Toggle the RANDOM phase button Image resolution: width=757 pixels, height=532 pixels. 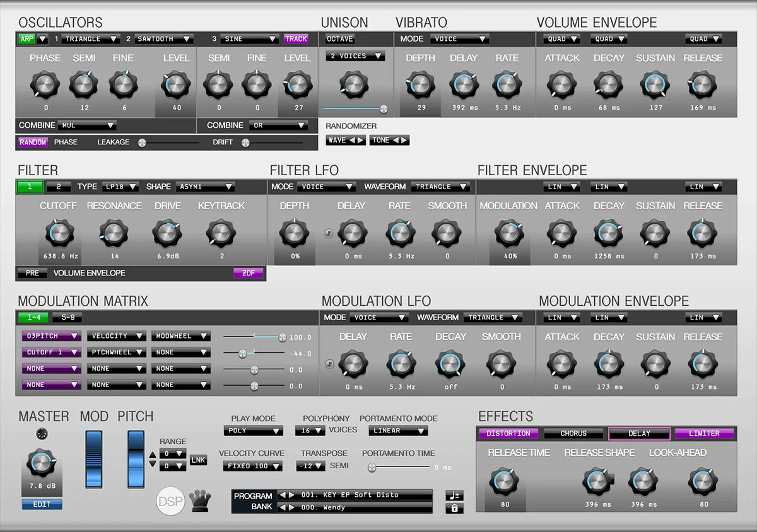pyautogui.click(x=33, y=142)
